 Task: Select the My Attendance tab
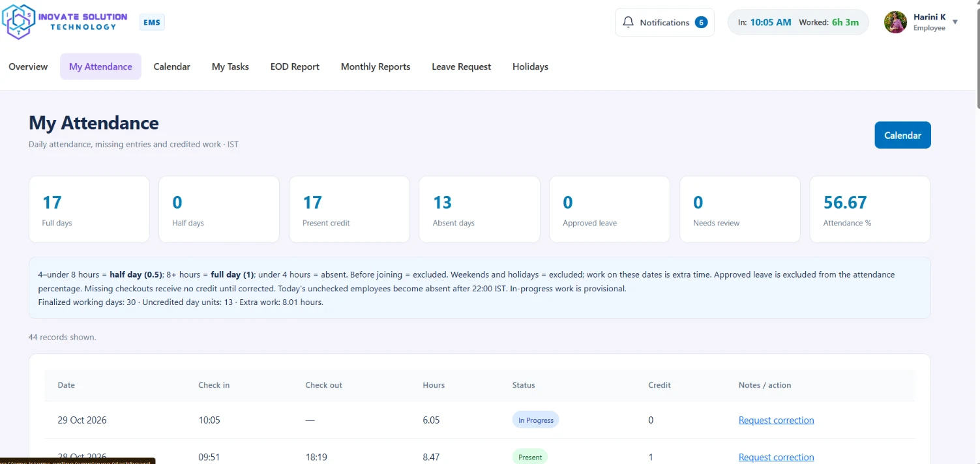point(100,66)
